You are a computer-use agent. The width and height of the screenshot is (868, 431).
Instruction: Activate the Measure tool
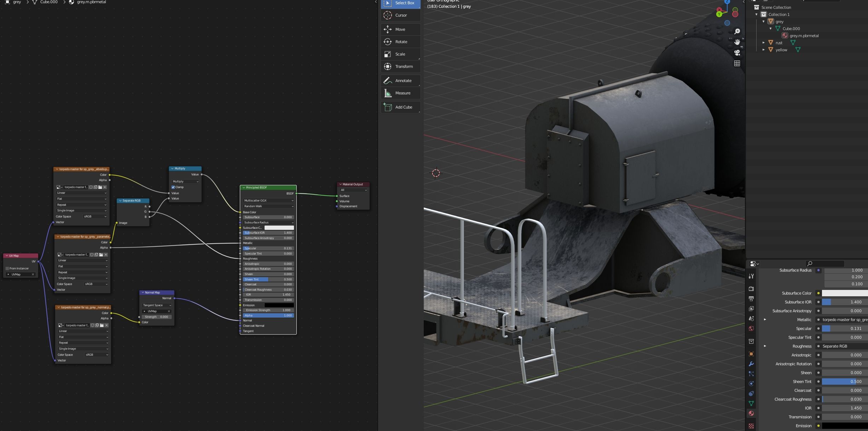[400, 93]
